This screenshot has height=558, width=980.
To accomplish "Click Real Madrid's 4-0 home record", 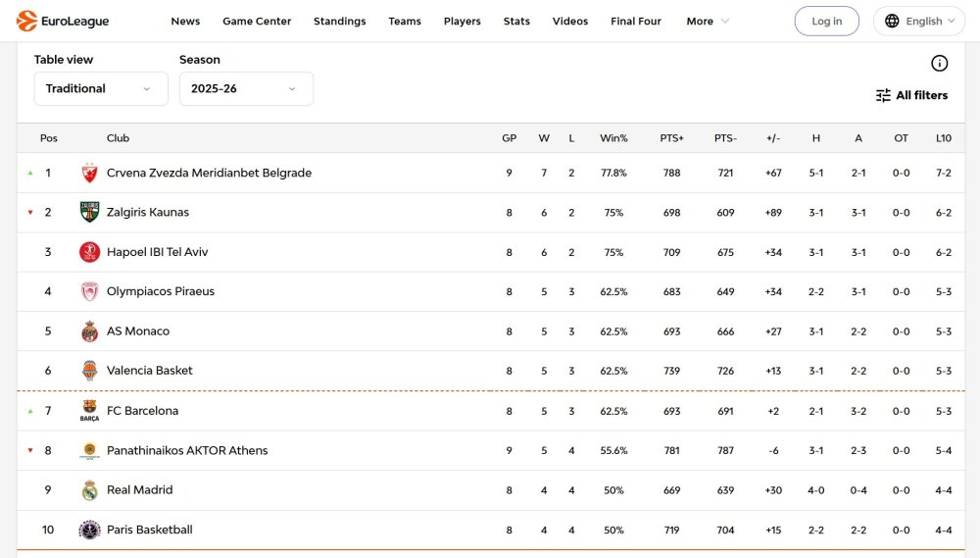I will click(x=815, y=490).
